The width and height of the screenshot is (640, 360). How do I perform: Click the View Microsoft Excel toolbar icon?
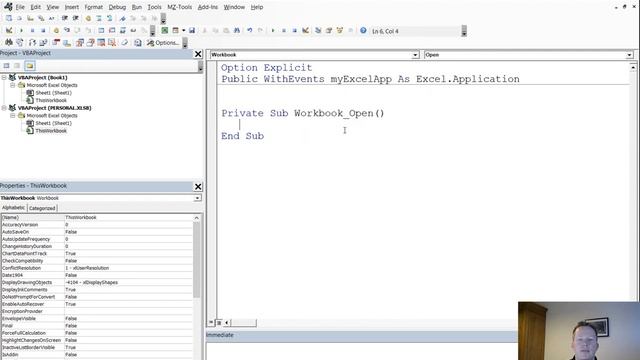164,31
